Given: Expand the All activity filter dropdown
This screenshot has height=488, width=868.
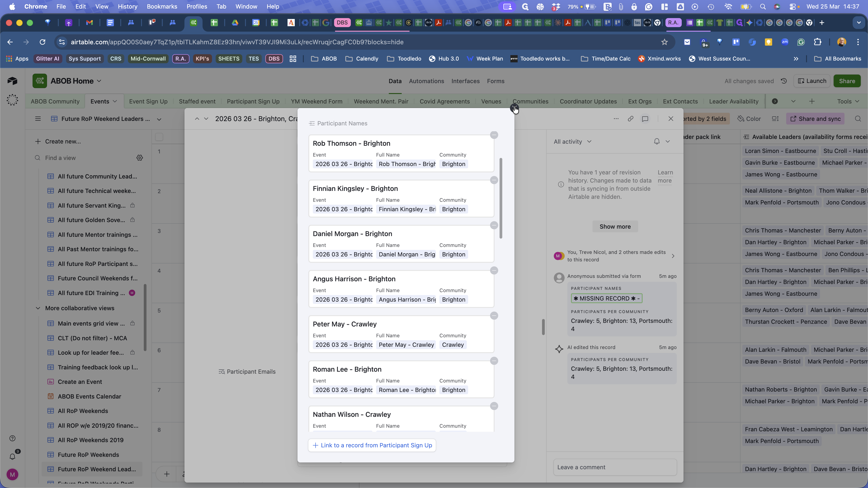Looking at the screenshot, I should [573, 141].
